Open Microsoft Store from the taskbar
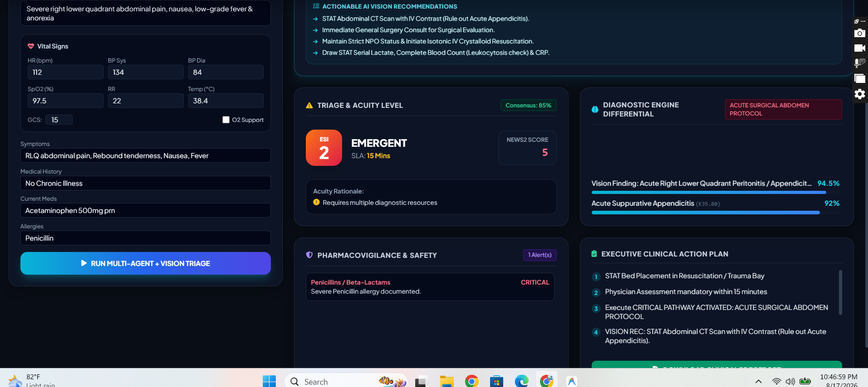868x387 pixels. point(496,381)
